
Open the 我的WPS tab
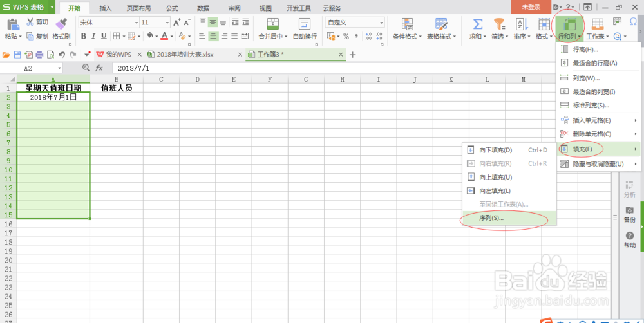(x=118, y=55)
